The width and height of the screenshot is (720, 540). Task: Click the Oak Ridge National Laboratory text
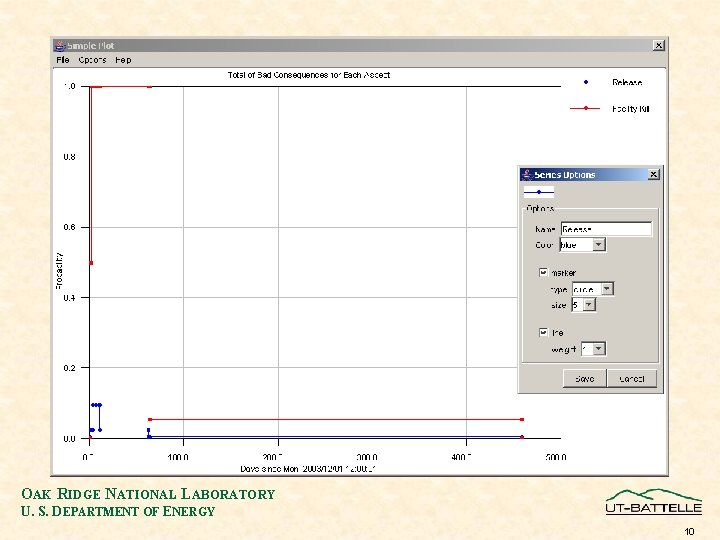148,494
